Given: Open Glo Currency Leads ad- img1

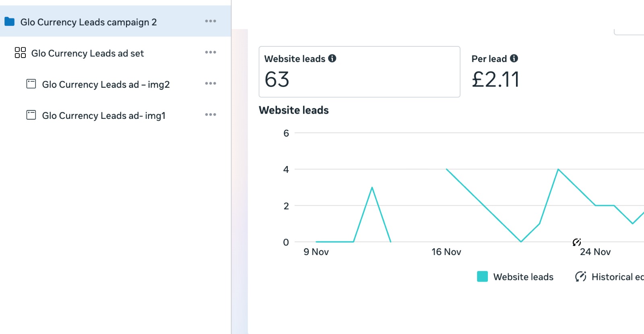Looking at the screenshot, I should [104, 116].
